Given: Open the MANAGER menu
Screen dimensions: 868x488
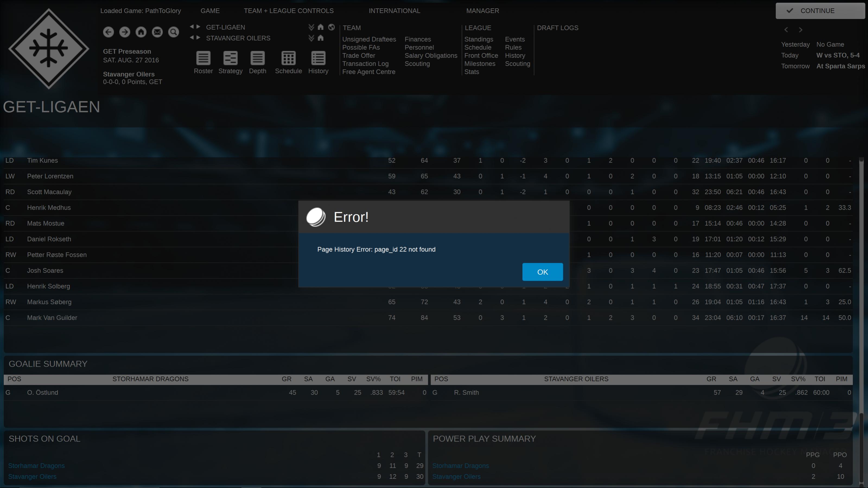Looking at the screenshot, I should [x=482, y=11].
